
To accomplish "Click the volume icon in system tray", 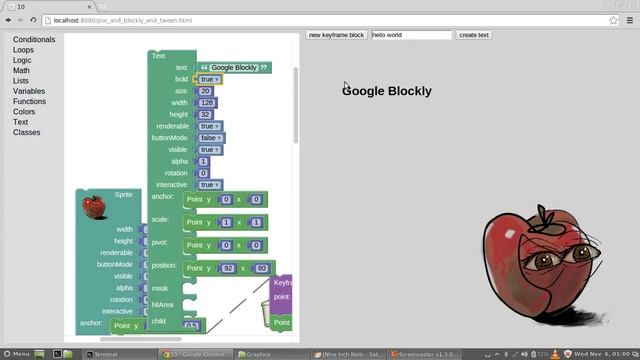I will (x=524, y=354).
